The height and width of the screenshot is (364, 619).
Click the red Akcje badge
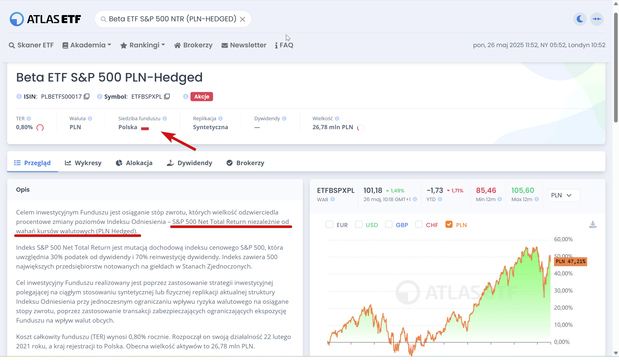point(202,96)
